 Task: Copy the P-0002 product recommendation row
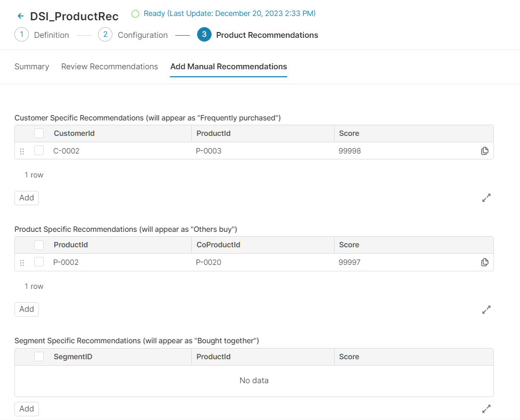[484, 262]
